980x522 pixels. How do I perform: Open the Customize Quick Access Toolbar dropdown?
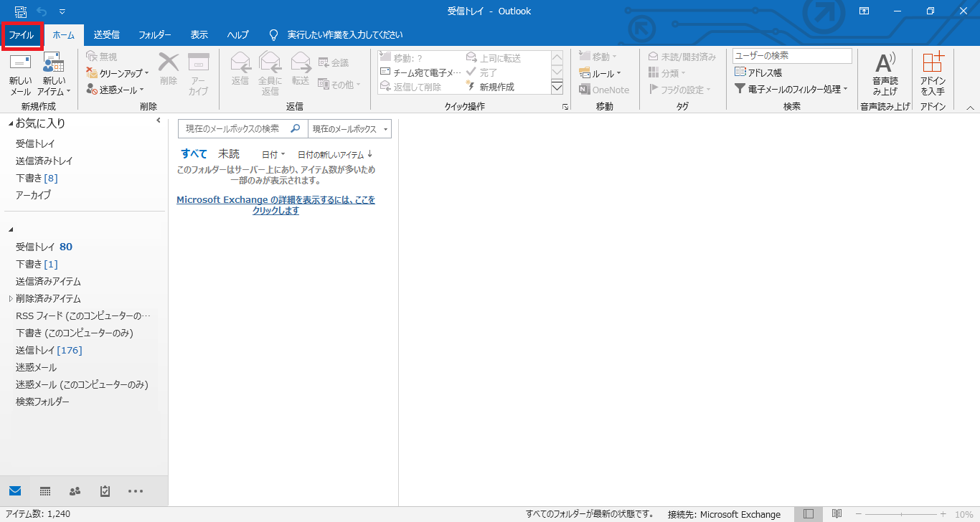(x=62, y=11)
